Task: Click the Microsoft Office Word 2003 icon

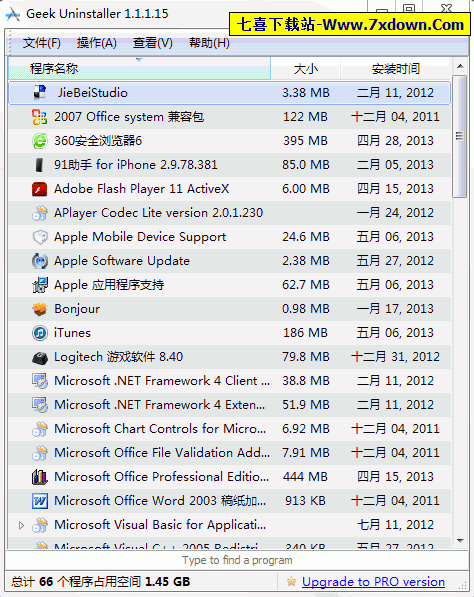Action: (x=40, y=500)
